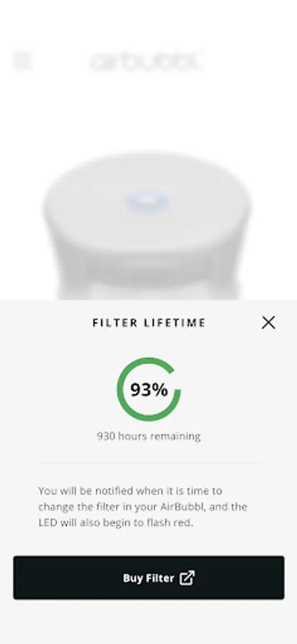Viewport: 297px width, 644px height.
Task: Click the notification description paragraph
Action: (x=143, y=507)
